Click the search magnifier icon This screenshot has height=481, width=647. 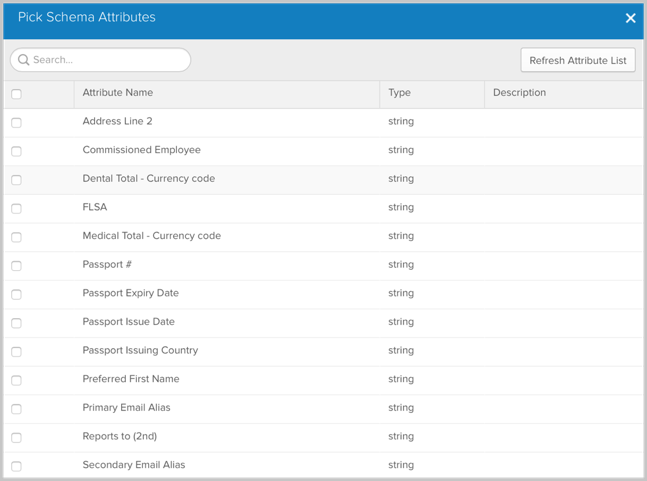[24, 60]
